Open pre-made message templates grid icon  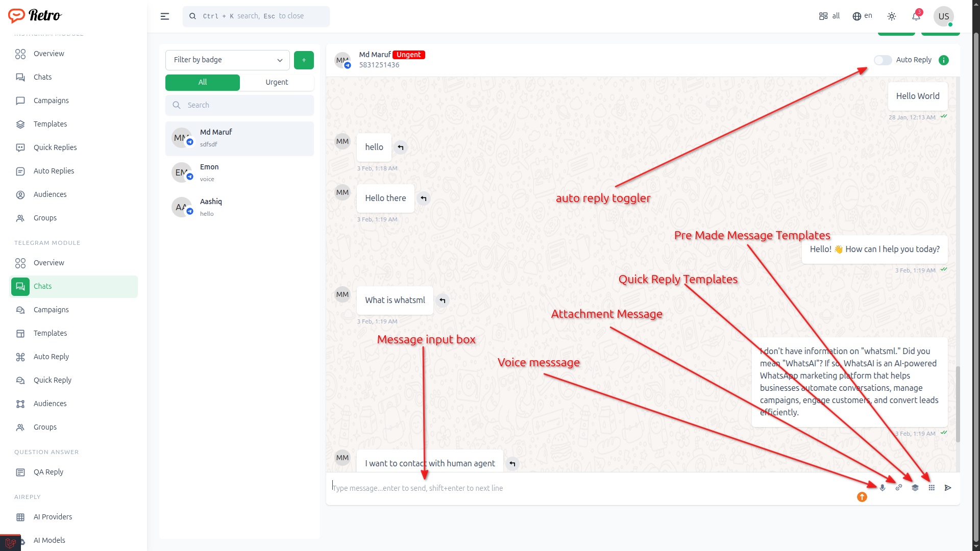[932, 488]
